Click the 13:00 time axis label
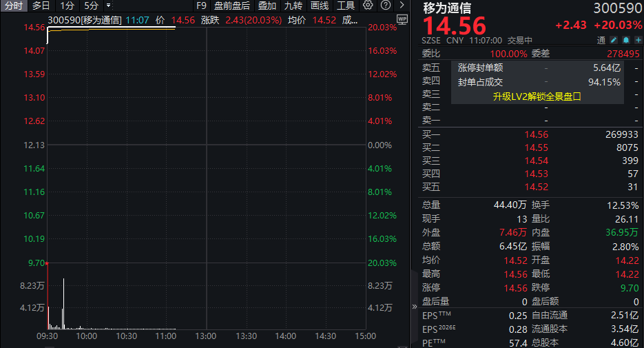This screenshot has width=644, height=348. 206,336
